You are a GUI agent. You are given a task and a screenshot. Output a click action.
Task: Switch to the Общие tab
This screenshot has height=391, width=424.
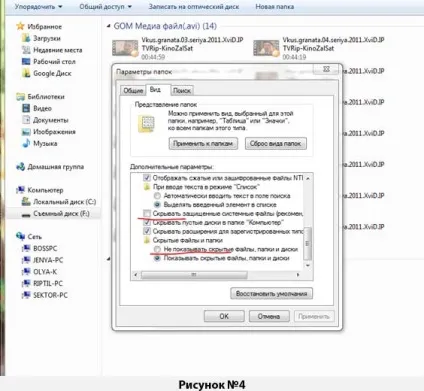[x=133, y=91]
